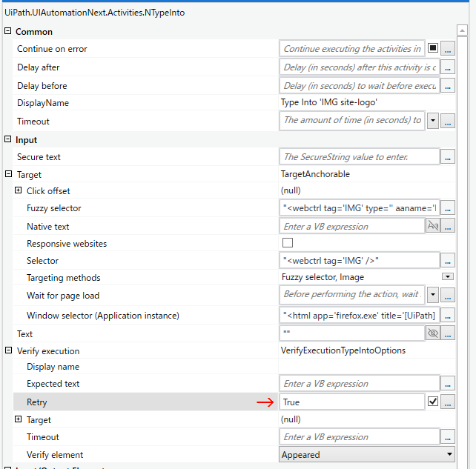Screen dimensions: 476x469
Task: Enable the Responsive websites checkbox
Action: click(288, 243)
